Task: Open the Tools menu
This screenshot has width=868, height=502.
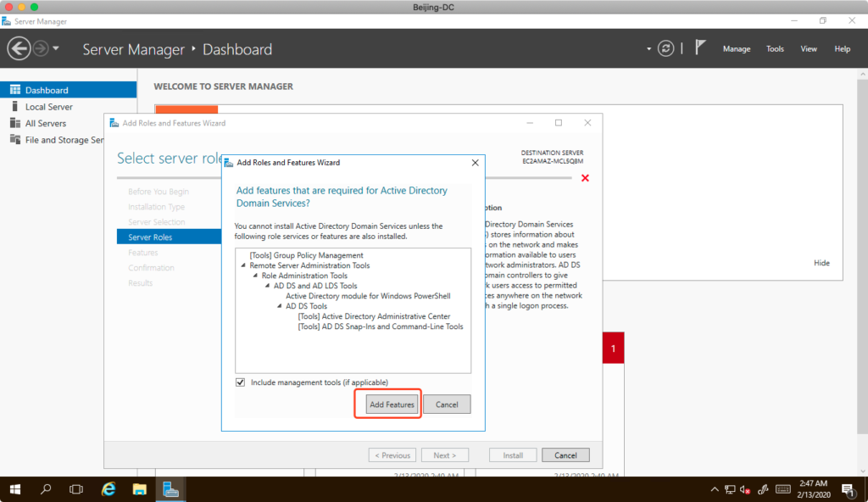Action: pyautogui.click(x=775, y=49)
